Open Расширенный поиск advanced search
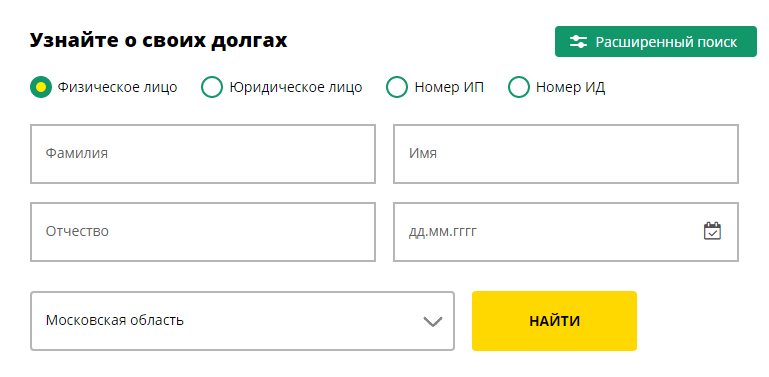The image size is (769, 377). click(656, 42)
